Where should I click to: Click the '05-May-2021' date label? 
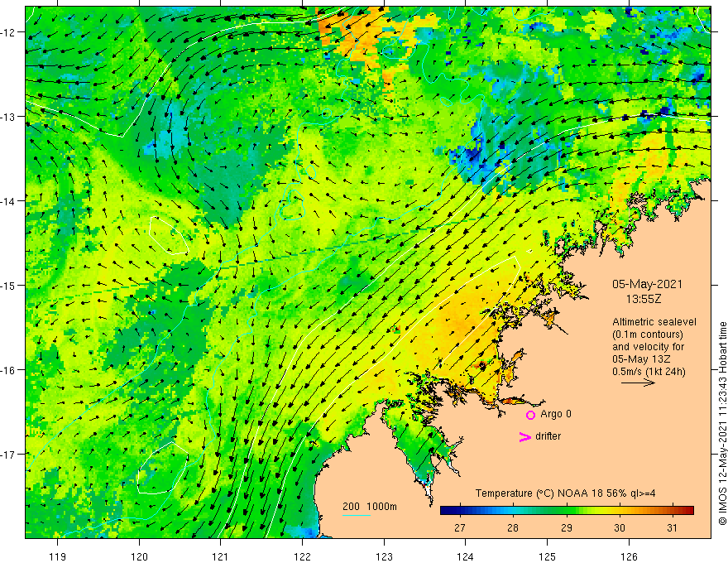click(647, 284)
